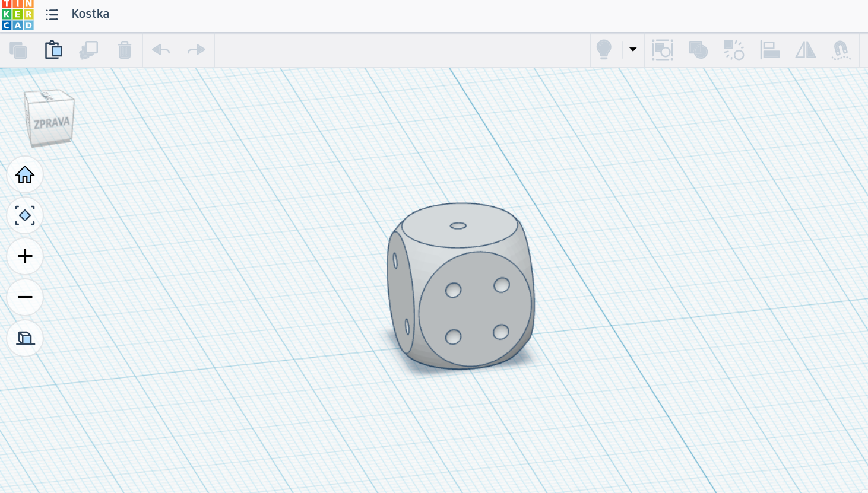Expand the visibility dropdown arrow
The height and width of the screenshot is (493, 868).
(633, 50)
